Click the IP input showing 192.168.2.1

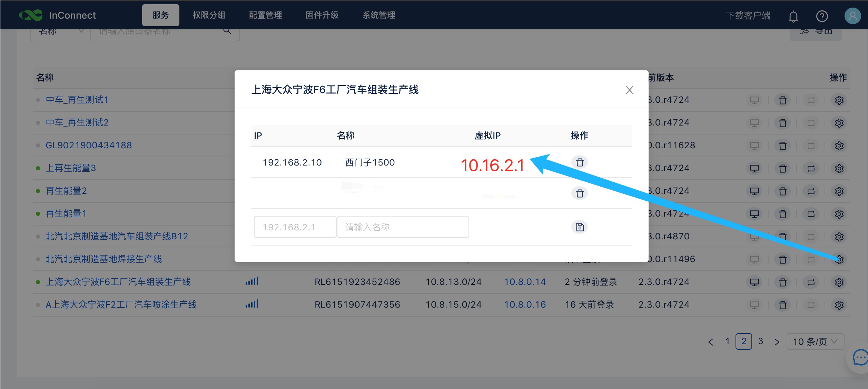click(295, 227)
